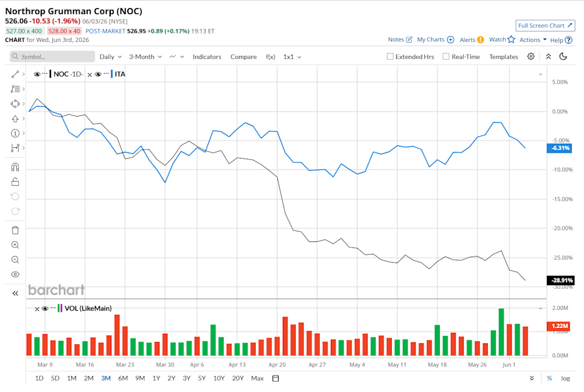Collapse the volume pane chevron
Viewport: 584px width, 392px height.
point(540,309)
